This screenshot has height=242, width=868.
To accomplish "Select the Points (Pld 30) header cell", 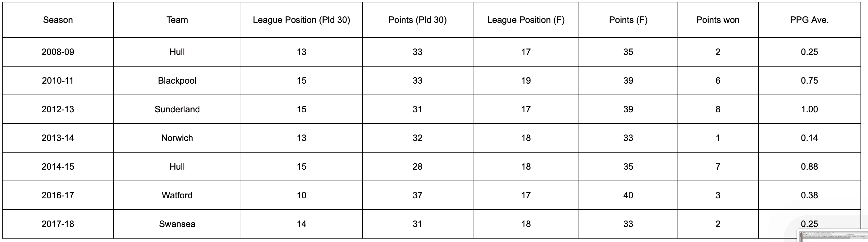I will click(417, 20).
